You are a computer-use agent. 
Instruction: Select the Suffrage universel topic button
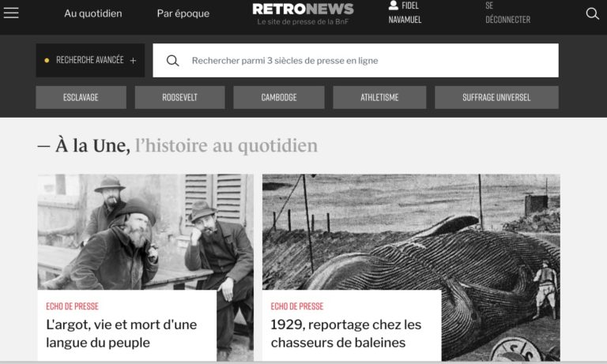click(x=496, y=97)
